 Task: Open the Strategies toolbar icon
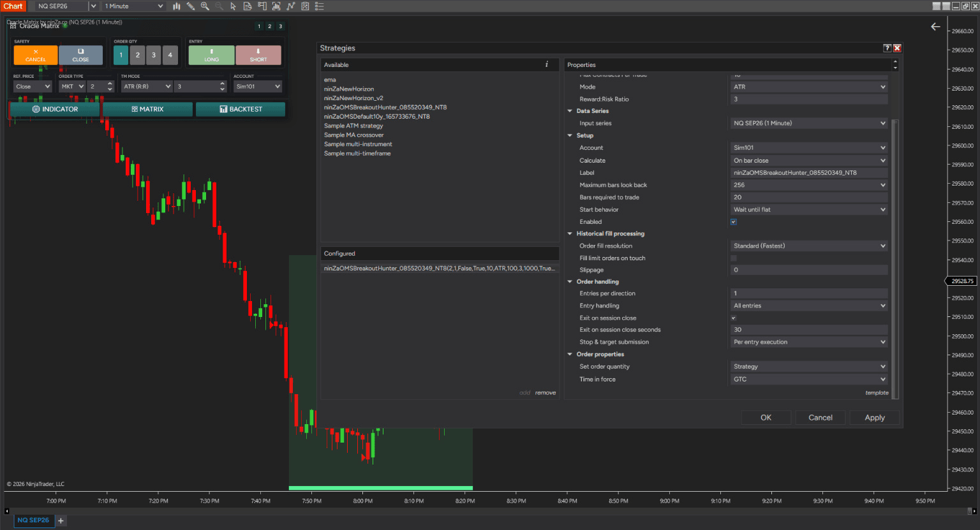coord(291,6)
